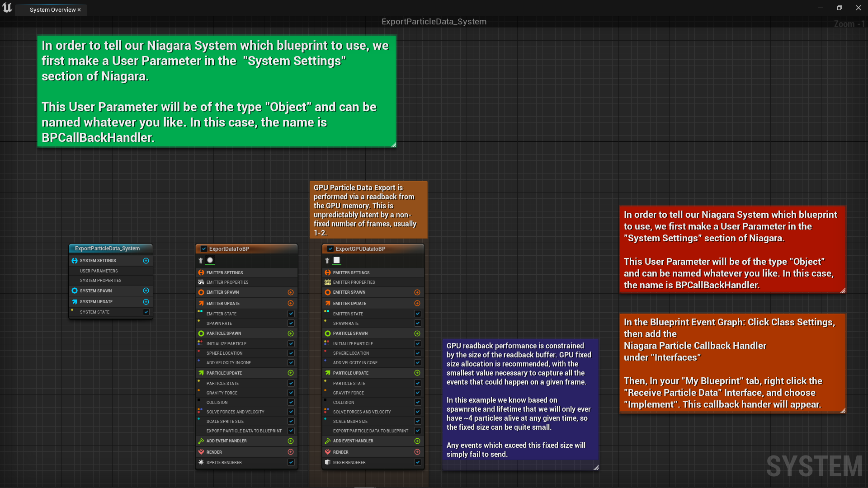
Task: Add Particle Spawn module in ExportDataToBP
Action: pyautogui.click(x=291, y=333)
